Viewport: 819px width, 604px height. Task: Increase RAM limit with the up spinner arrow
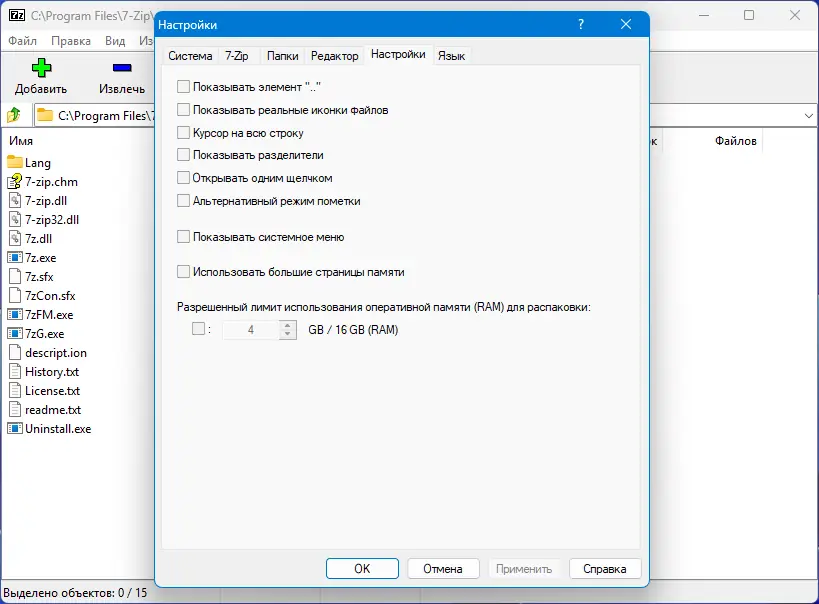(x=287, y=325)
